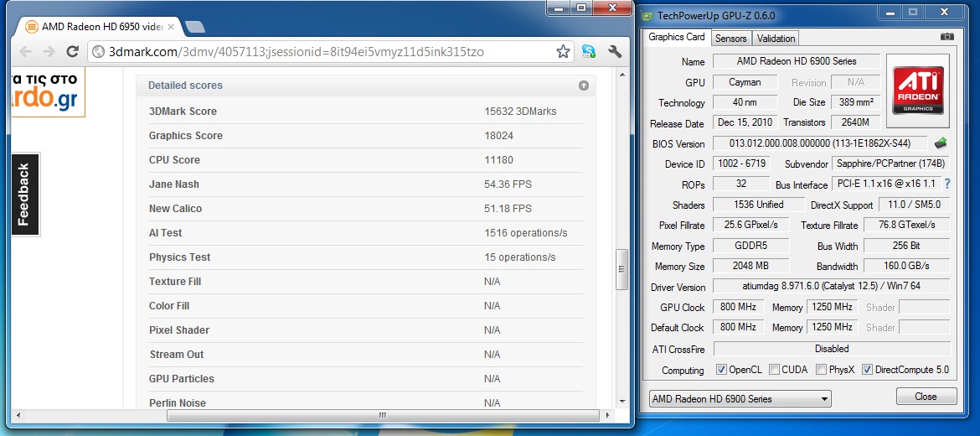Click the ATI CrossFire Disabled field

point(832,349)
